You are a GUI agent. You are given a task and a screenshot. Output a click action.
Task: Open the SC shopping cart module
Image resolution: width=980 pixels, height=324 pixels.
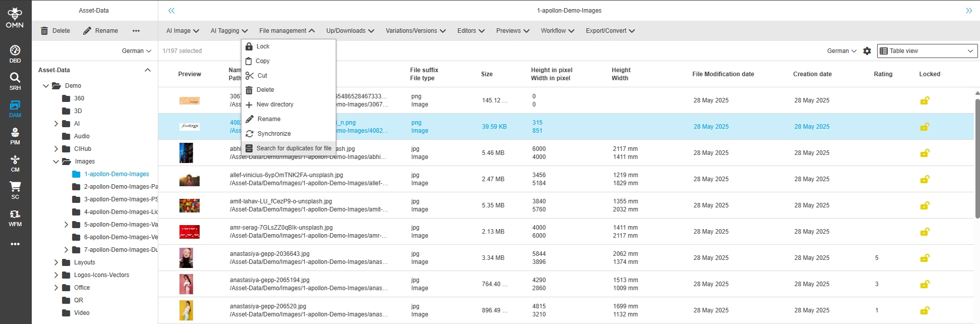(x=15, y=190)
